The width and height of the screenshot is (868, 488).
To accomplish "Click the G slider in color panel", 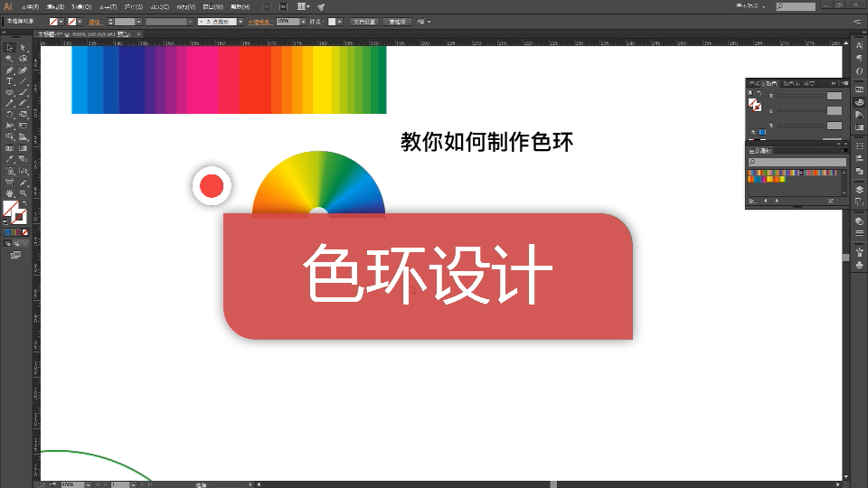I will pyautogui.click(x=801, y=110).
